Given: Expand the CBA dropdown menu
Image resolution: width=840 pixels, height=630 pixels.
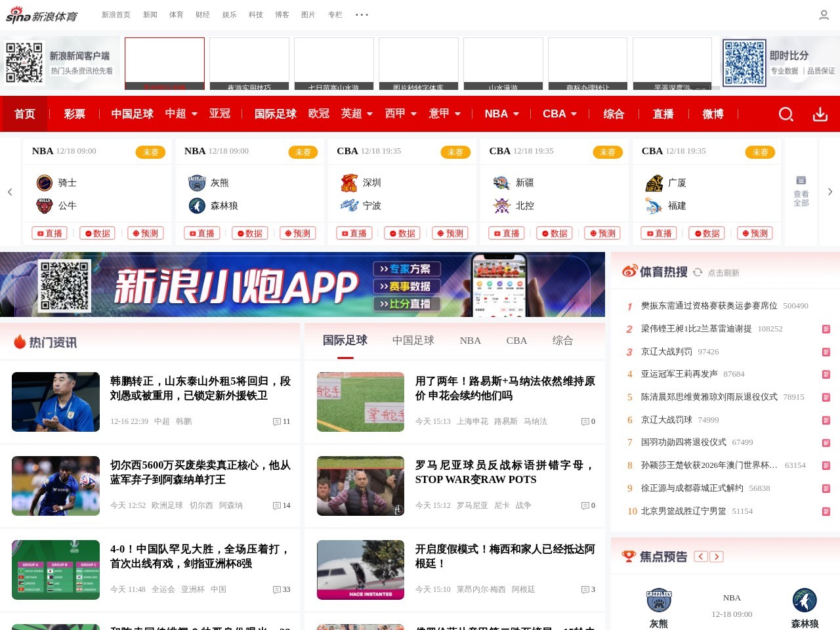Looking at the screenshot, I should click(558, 114).
